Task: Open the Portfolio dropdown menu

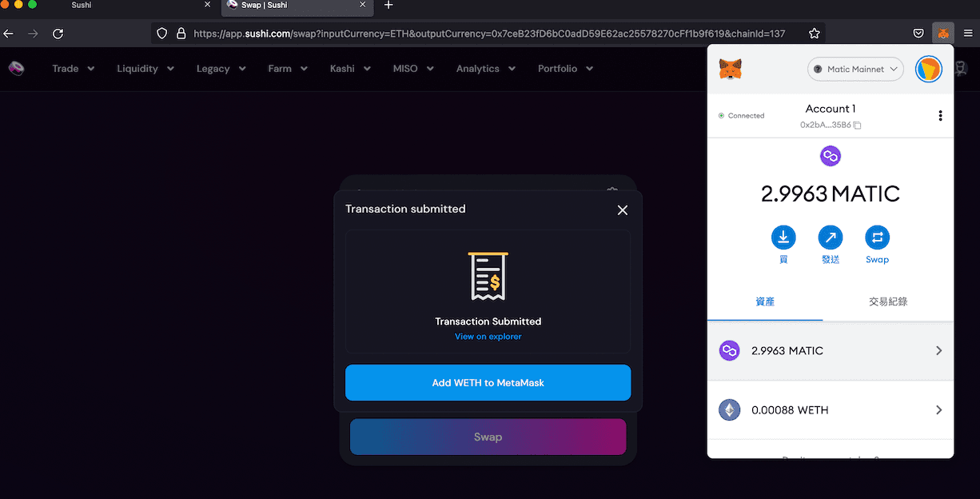Action: [x=565, y=69]
